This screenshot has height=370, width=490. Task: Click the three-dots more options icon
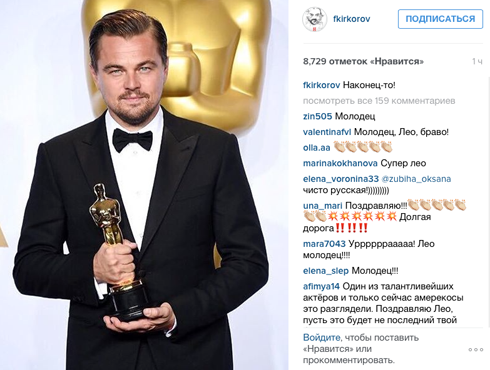(476, 350)
